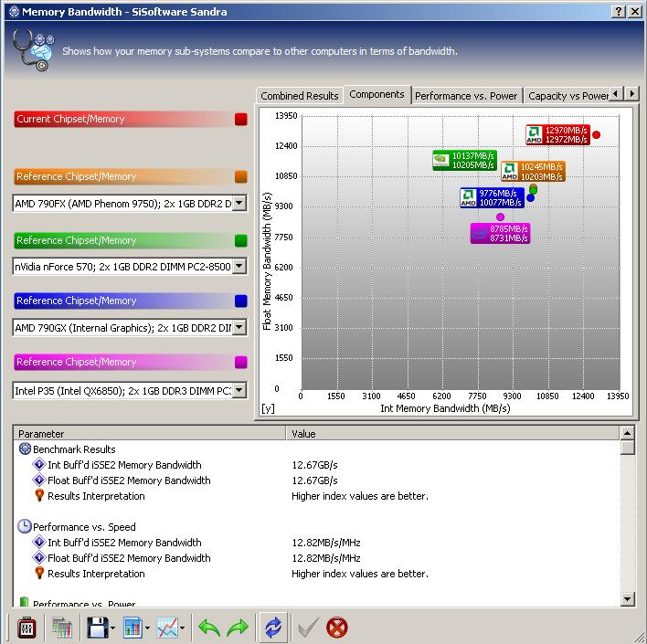This screenshot has width=647, height=644.
Task: Click the SiSoftware Sandra title bar icon
Action: click(14, 12)
